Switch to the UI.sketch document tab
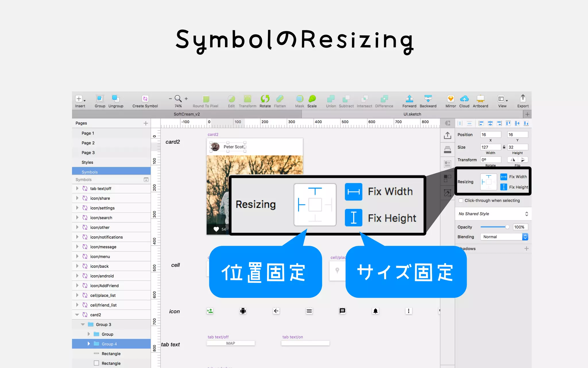 pyautogui.click(x=412, y=114)
